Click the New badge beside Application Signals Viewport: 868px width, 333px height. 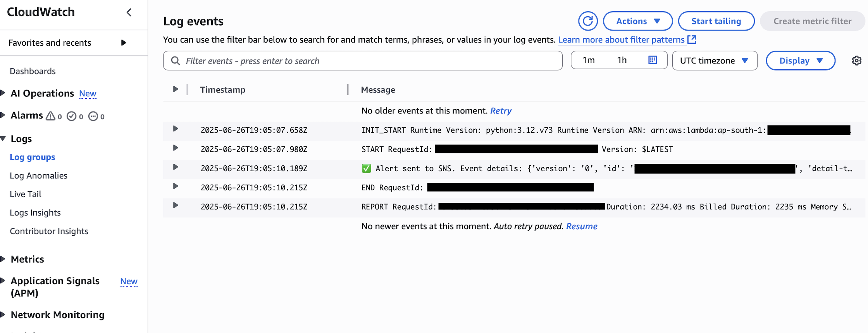click(x=129, y=281)
